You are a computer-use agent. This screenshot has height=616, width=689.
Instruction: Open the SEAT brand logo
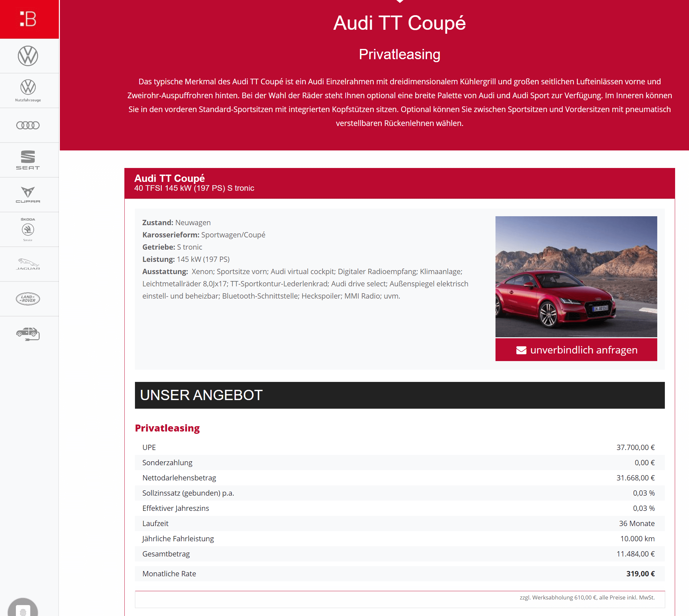(x=28, y=160)
